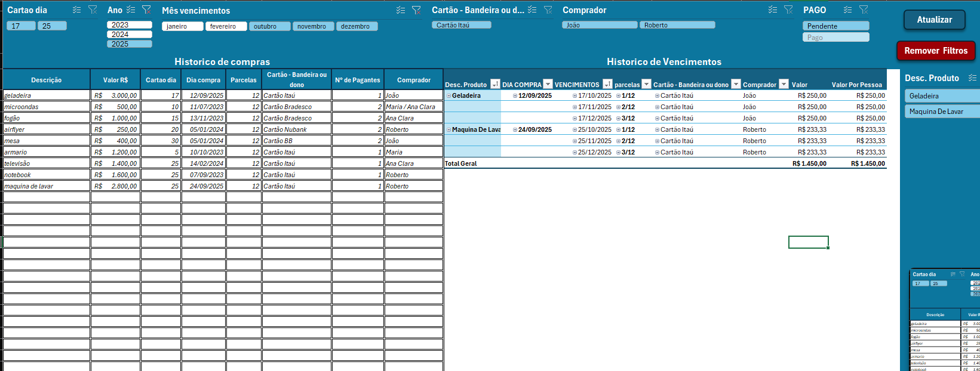Open the DIA COMPRA column filter dropdown
Viewport: 980px width, 371px height.
(x=548, y=85)
